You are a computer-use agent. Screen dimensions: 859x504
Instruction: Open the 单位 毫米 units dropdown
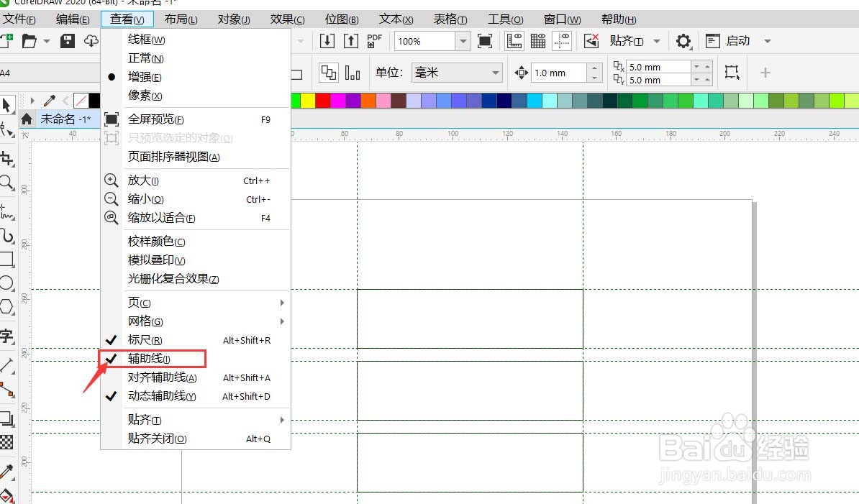click(495, 73)
